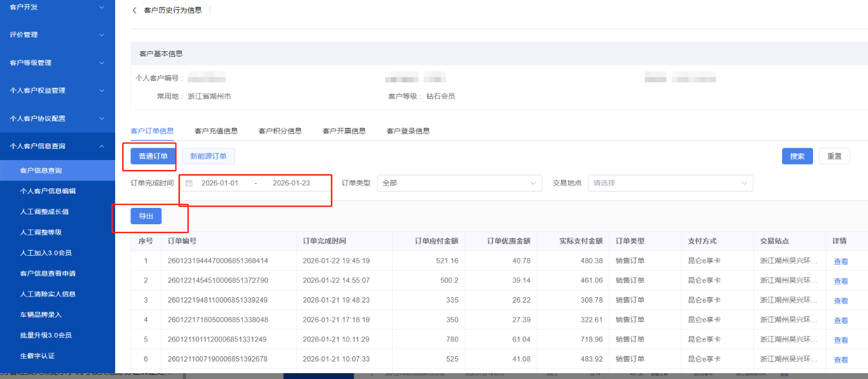
Task: Expand the 客户开发 sidebar menu
Action: click(x=57, y=7)
